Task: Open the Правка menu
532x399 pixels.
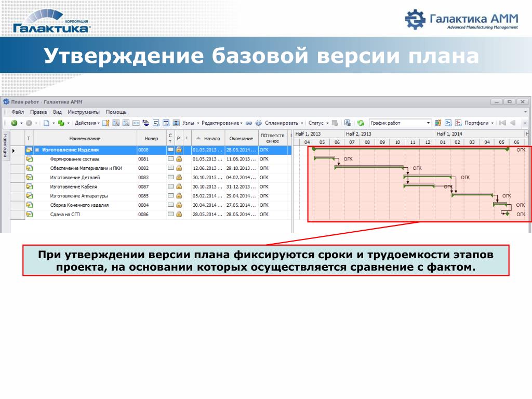Action: click(38, 112)
